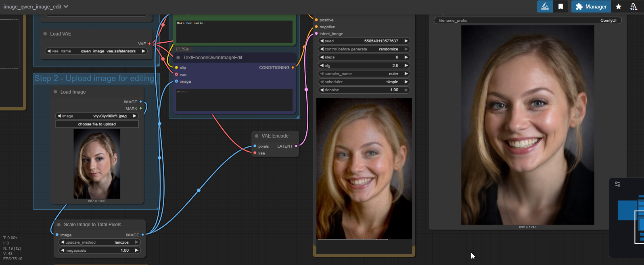Click the bookmark icon in top bar
The height and width of the screenshot is (265, 644).
point(560,6)
